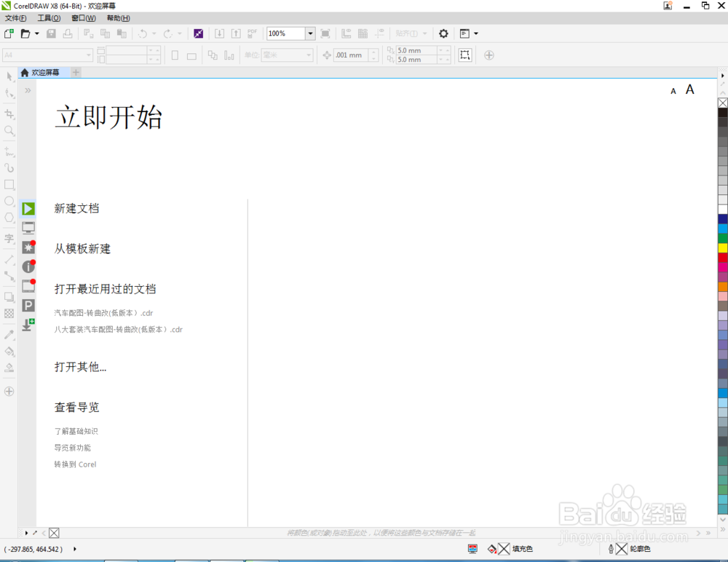Open the 帮助(H) menu
This screenshot has height=562, width=728.
click(x=119, y=18)
